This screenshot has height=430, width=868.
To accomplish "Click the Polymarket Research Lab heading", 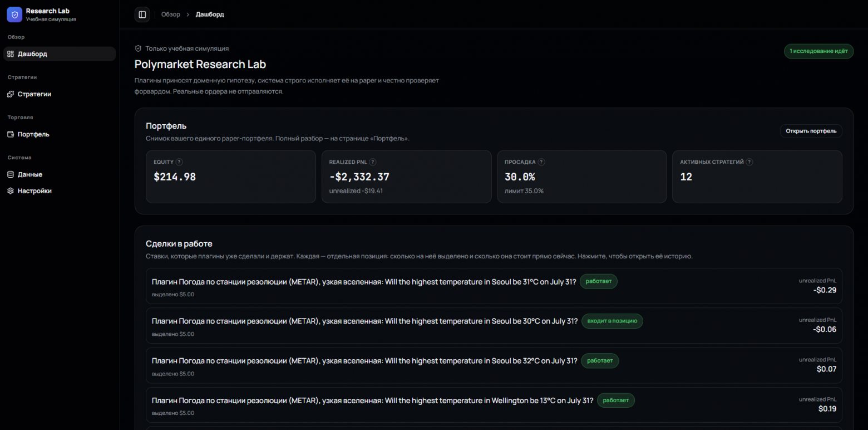I will coord(200,65).
